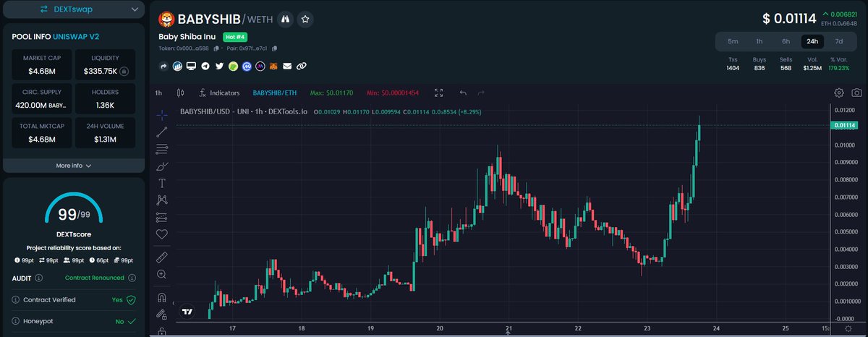The height and width of the screenshot is (337, 868).
Task: Open the CoinGecko listing icon
Action: coord(233,66)
